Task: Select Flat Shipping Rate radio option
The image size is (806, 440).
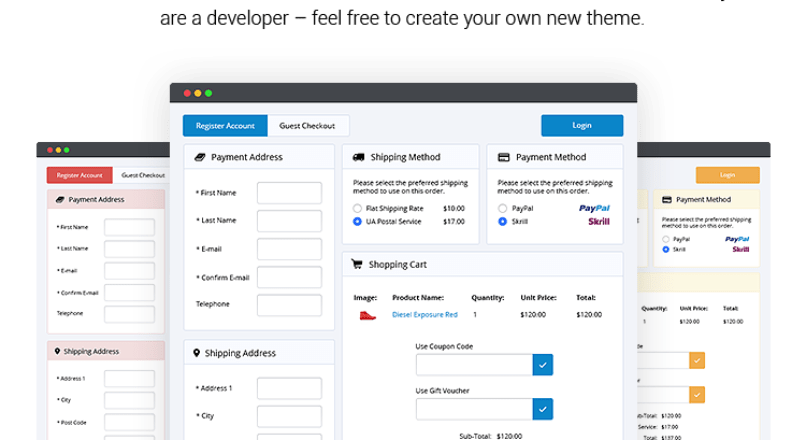Action: click(357, 208)
